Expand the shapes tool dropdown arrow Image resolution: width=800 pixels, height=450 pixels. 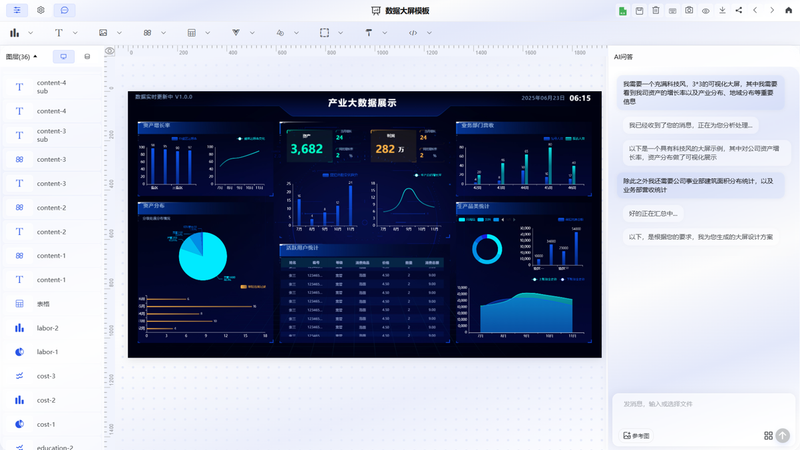[296, 33]
